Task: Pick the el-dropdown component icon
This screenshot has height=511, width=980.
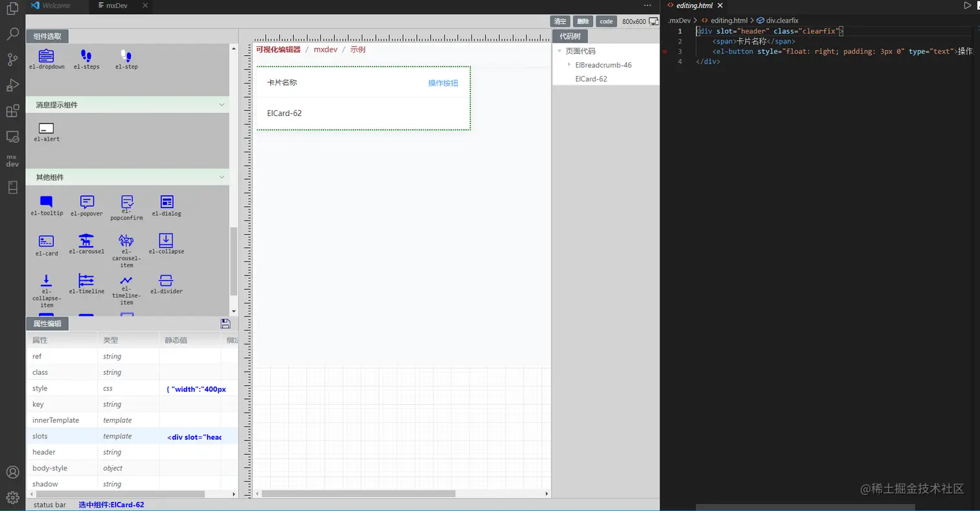Action: (47, 56)
